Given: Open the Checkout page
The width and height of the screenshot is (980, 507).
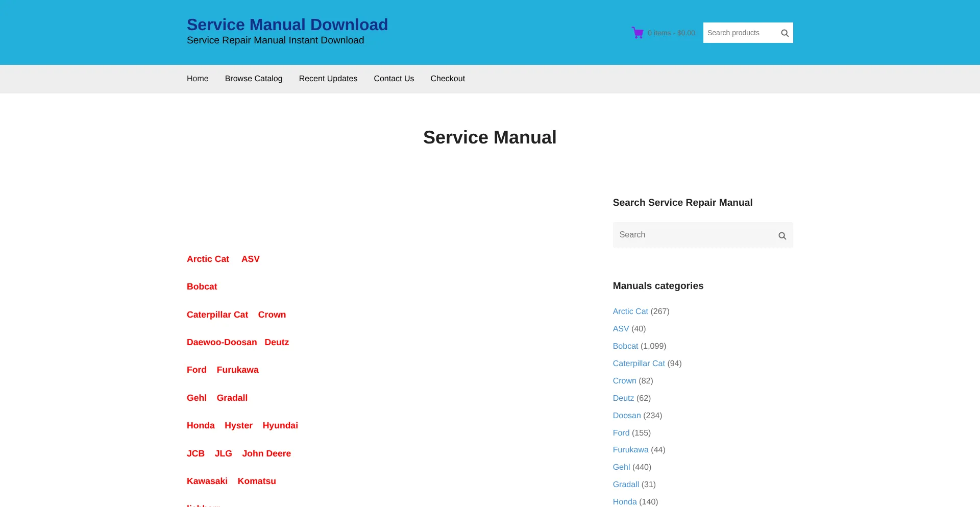Looking at the screenshot, I should tap(447, 79).
